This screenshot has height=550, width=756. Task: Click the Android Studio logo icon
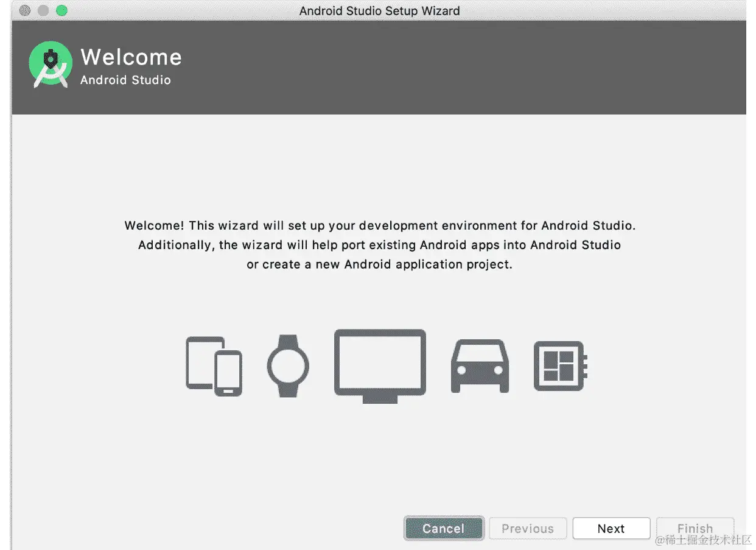click(x=51, y=65)
